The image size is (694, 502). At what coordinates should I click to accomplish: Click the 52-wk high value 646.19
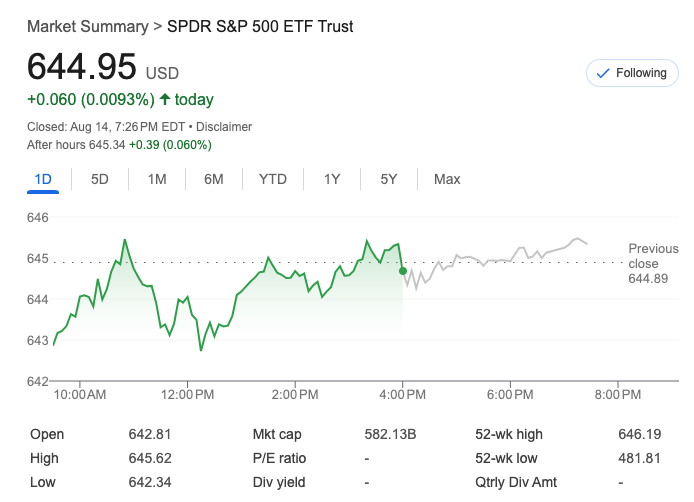(640, 435)
